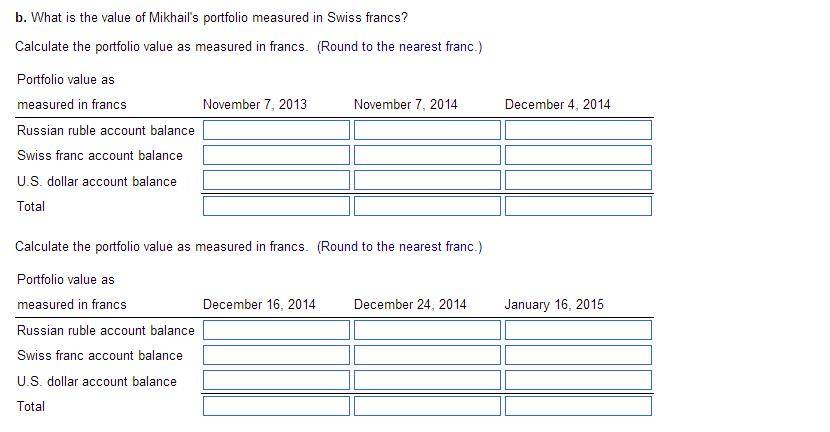Viewport: 830px width, 432px height.
Task: Select Swiss franc balance field for December 16, 2014
Action: [x=276, y=355]
